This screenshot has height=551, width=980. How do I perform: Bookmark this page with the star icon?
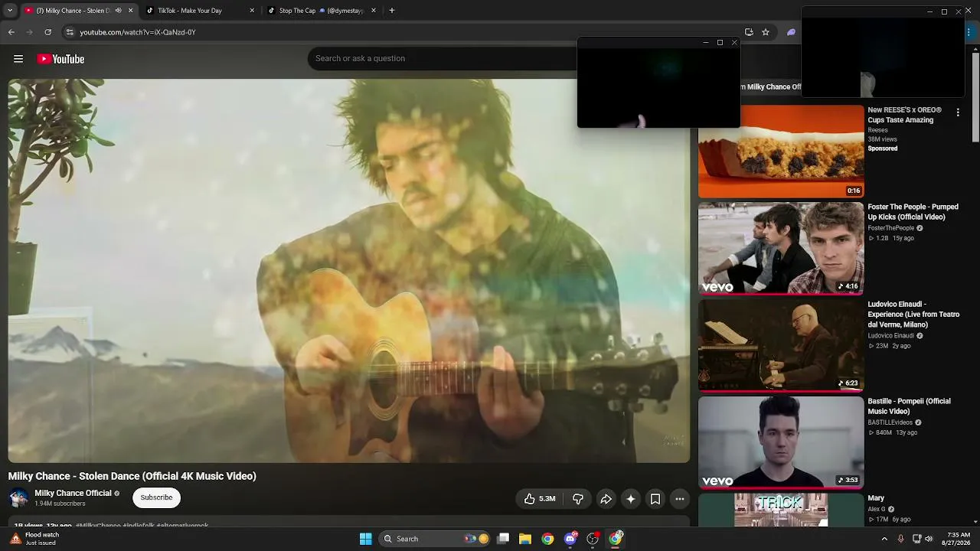(x=765, y=32)
